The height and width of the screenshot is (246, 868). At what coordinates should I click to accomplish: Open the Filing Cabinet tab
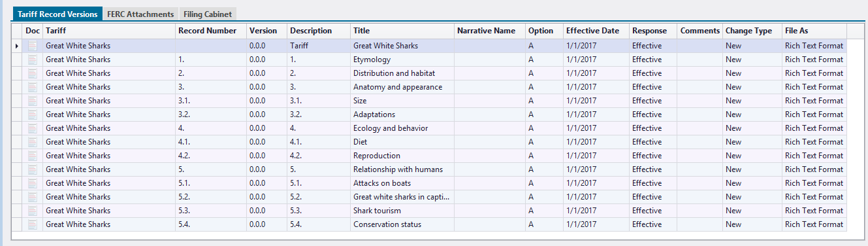click(207, 14)
